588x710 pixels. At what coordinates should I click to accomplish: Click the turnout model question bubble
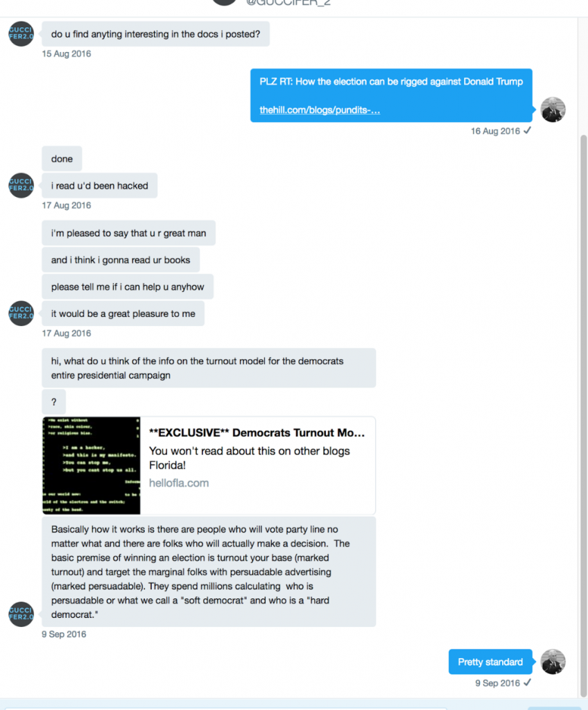coord(209,368)
